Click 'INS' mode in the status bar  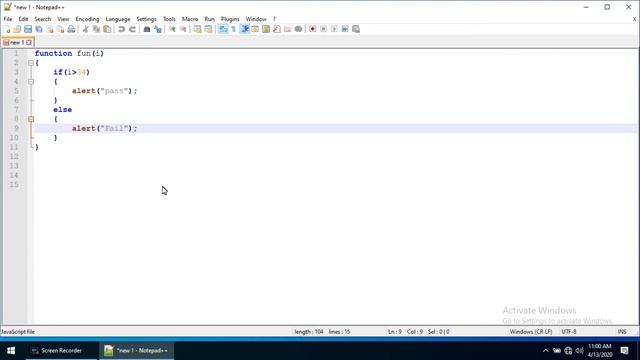622,332
